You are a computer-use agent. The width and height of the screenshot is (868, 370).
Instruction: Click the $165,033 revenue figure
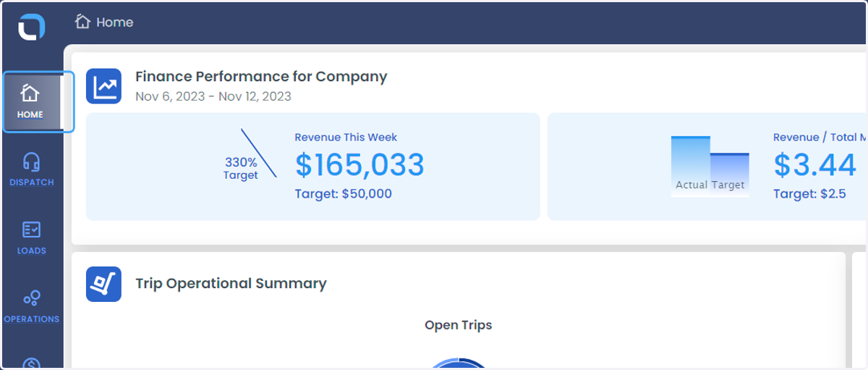(359, 165)
